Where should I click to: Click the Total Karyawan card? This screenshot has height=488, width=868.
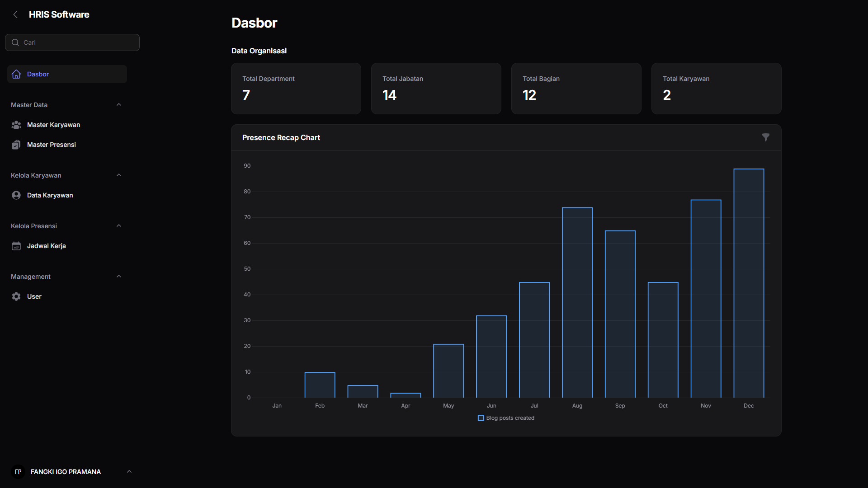716,89
